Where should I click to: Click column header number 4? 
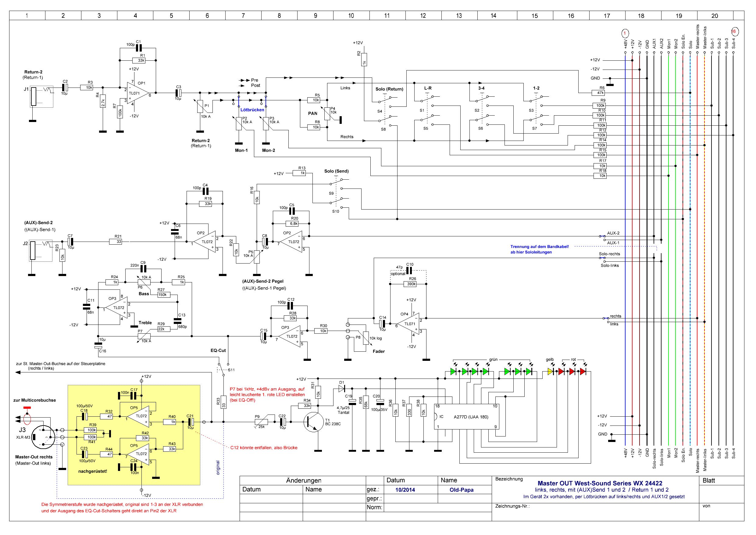tap(135, 16)
